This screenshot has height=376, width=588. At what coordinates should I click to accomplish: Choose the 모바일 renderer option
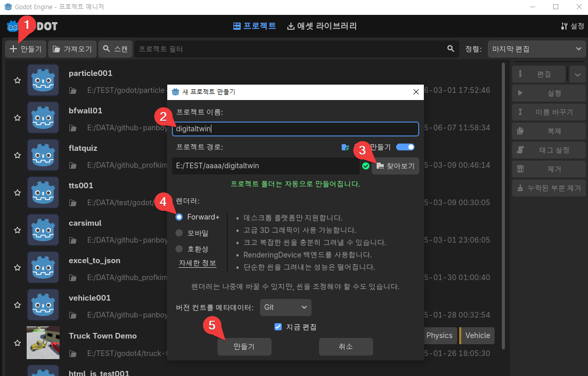[x=179, y=233]
